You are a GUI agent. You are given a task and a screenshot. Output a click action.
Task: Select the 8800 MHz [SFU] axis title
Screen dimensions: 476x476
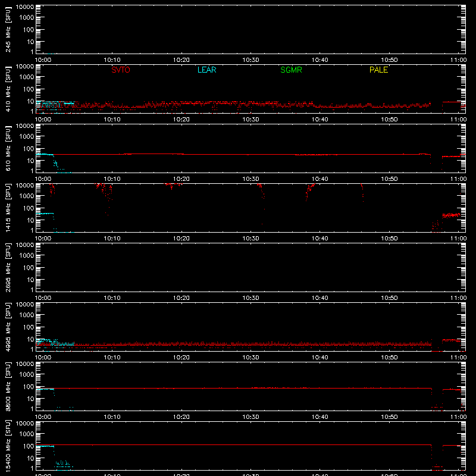coord(8,386)
